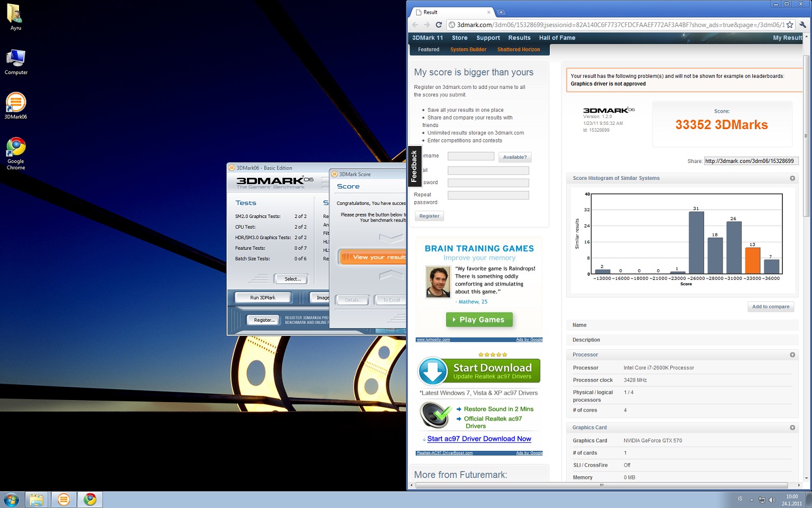Click the Start ac97 Driver Download Now link

[x=479, y=439]
